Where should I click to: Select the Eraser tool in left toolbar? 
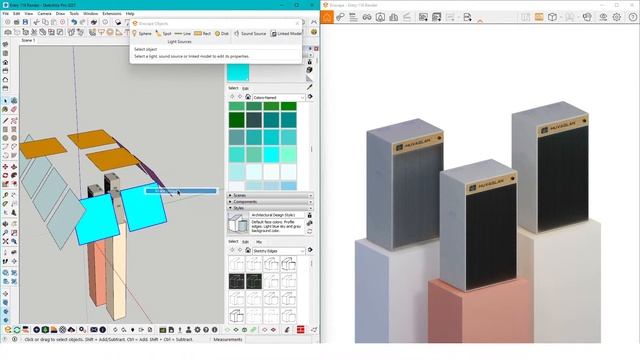click(14, 109)
